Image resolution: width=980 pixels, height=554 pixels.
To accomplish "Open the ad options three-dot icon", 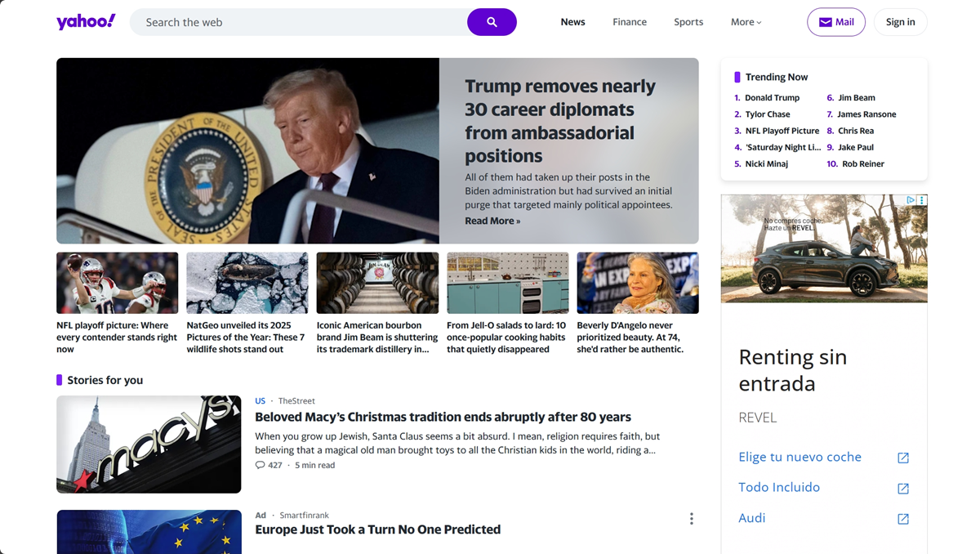I will (922, 200).
